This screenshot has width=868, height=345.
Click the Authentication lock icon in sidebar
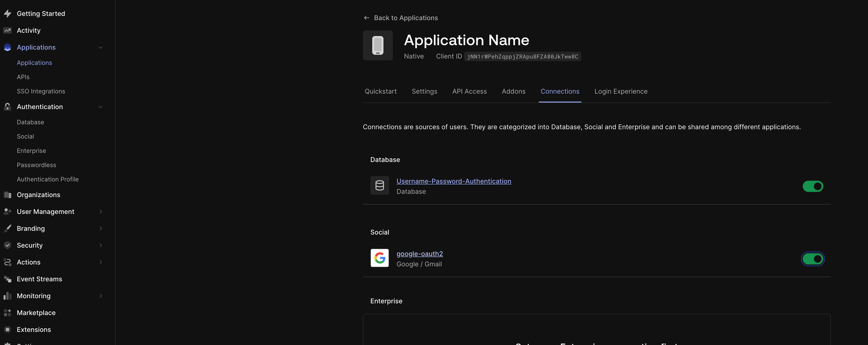7,106
